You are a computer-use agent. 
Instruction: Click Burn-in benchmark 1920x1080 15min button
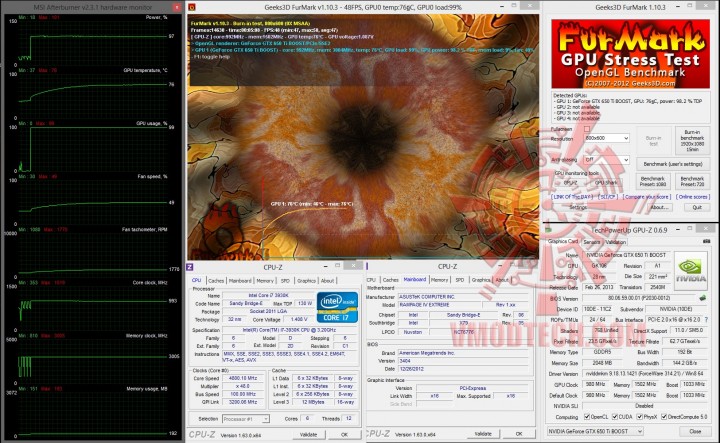pyautogui.click(x=692, y=140)
